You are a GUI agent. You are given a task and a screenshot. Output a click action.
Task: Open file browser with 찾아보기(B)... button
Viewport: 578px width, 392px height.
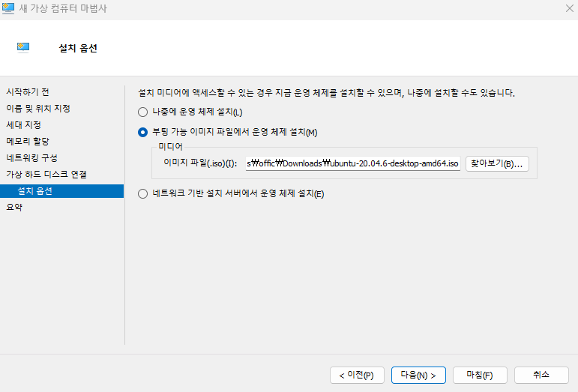497,163
